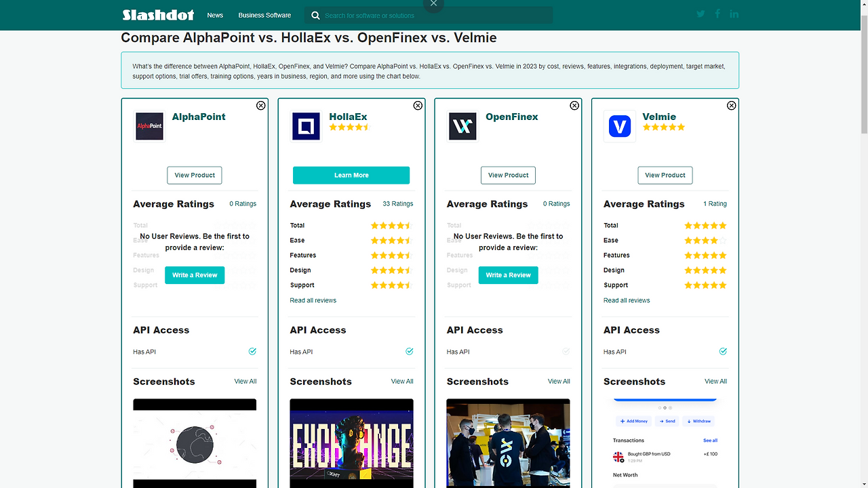Close the overlay with the top X button

(433, 4)
